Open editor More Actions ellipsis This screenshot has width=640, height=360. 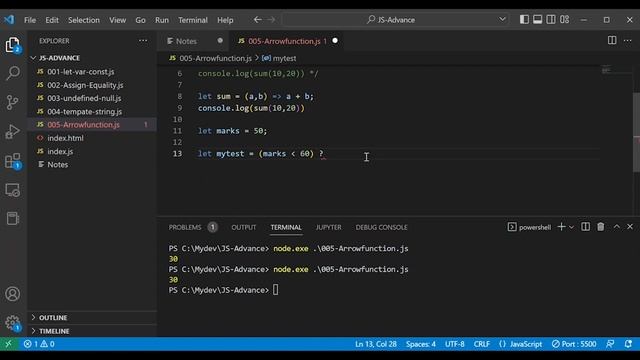pos(628,40)
